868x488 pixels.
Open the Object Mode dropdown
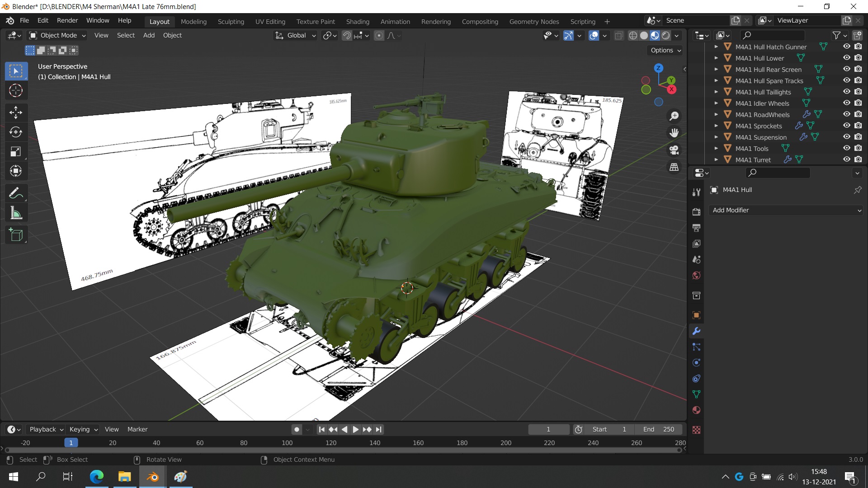pyautogui.click(x=57, y=35)
